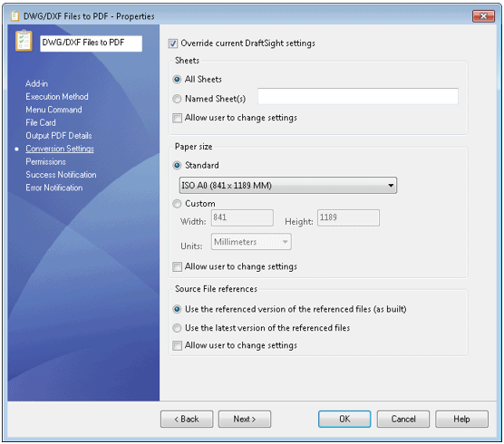Open the Output PDF Details page
Image resolution: width=504 pixels, height=444 pixels.
click(59, 136)
